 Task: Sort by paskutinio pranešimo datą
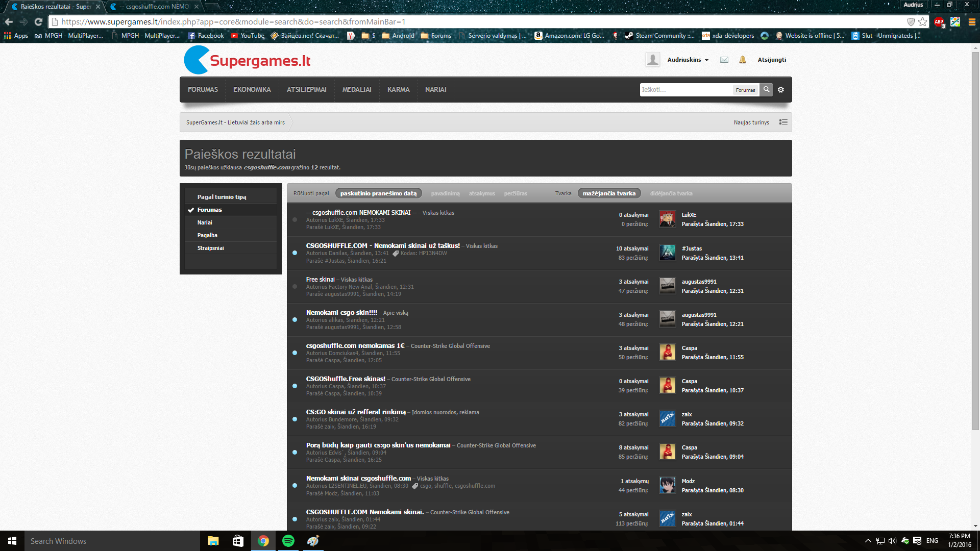coord(378,193)
